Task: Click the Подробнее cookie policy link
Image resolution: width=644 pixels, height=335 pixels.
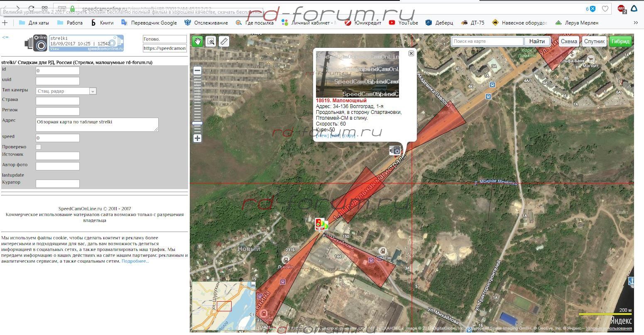Action: (135, 261)
